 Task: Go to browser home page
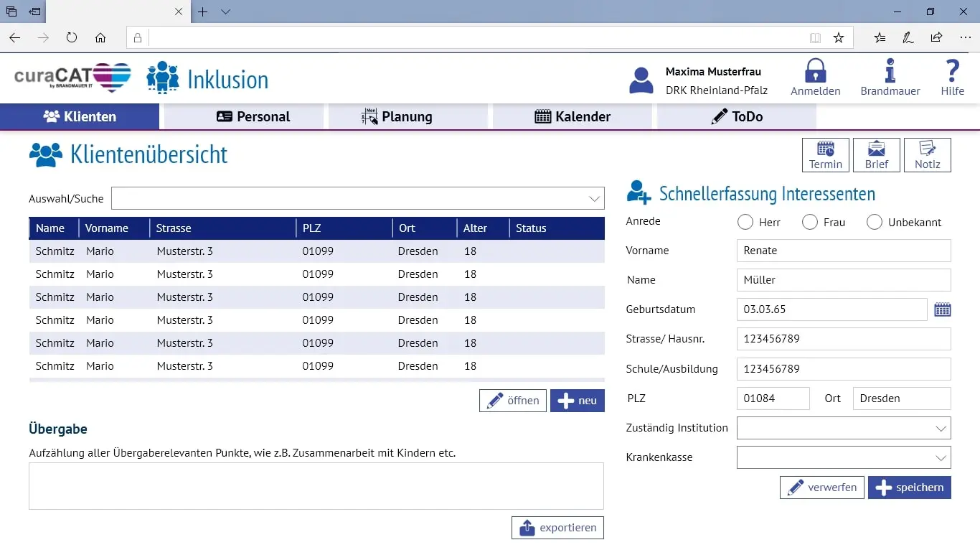[x=100, y=38]
